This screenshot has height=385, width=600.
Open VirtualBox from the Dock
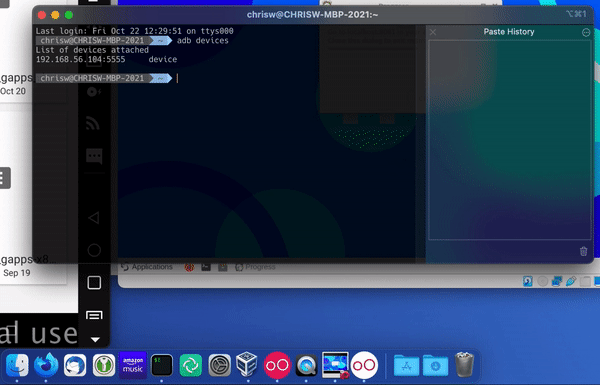(x=247, y=364)
